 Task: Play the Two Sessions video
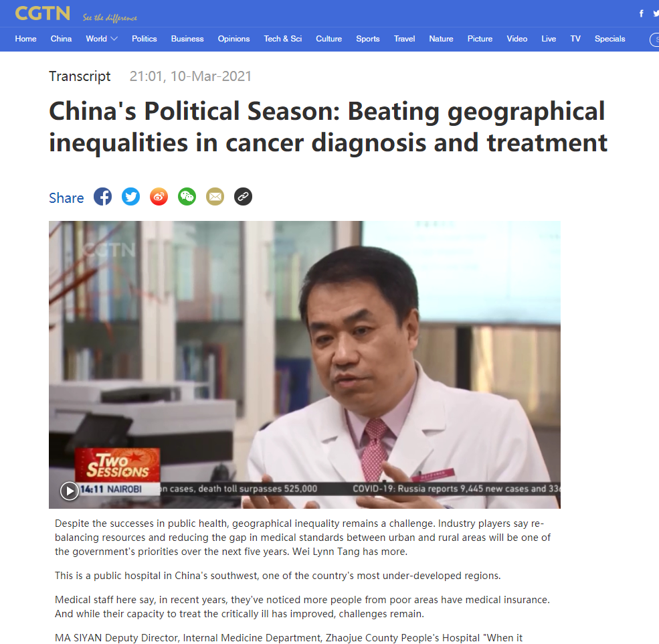70,491
